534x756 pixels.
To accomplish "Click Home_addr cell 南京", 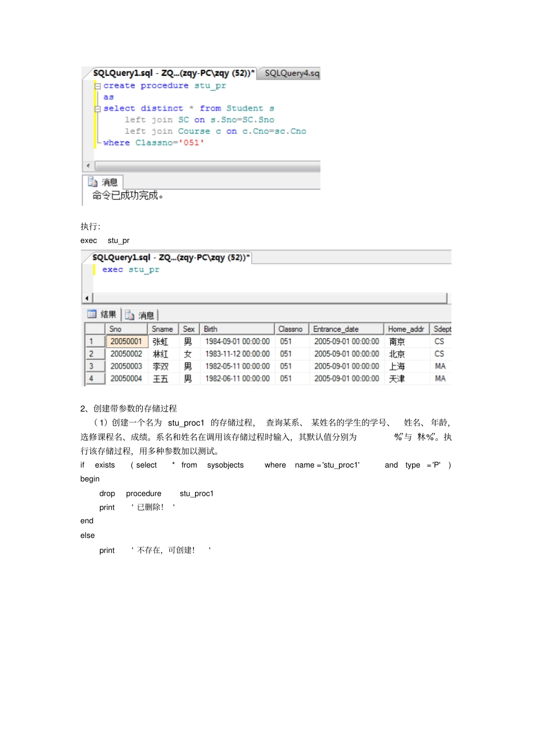I will click(x=407, y=341).
